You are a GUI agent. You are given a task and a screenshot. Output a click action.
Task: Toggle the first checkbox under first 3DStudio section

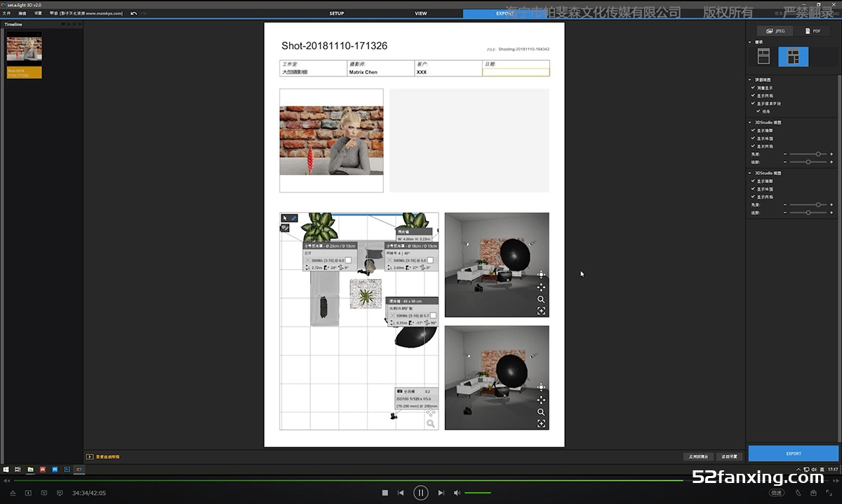click(x=753, y=130)
